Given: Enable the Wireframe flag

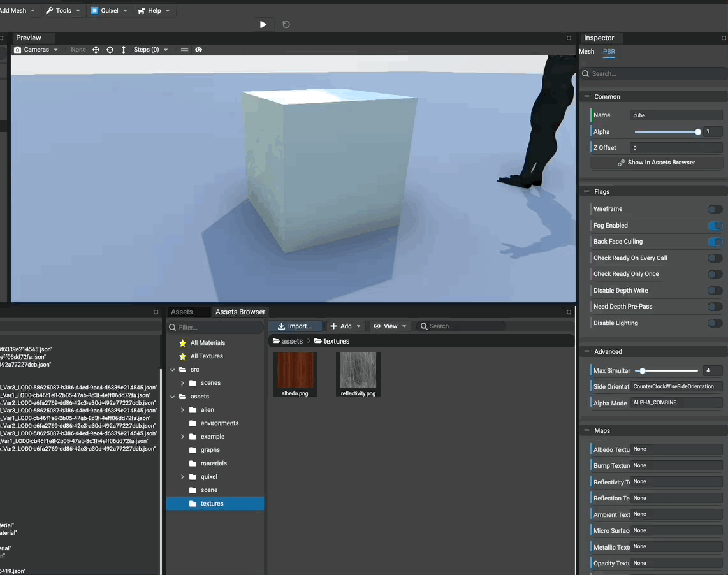Looking at the screenshot, I should point(715,208).
